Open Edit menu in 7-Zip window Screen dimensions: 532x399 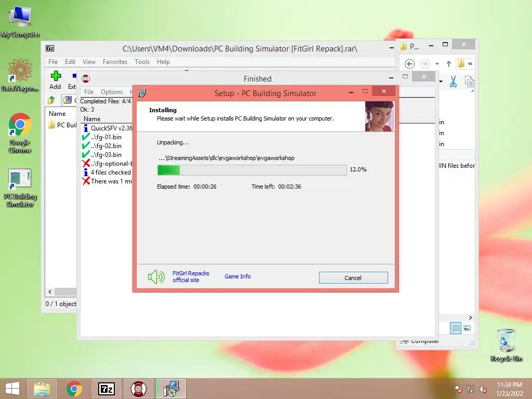[70, 62]
